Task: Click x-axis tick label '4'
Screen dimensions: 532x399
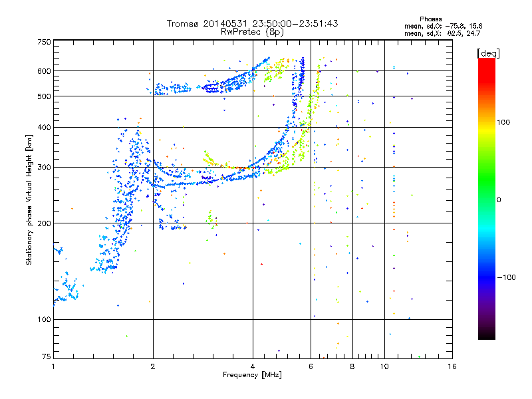Action: coord(253,366)
